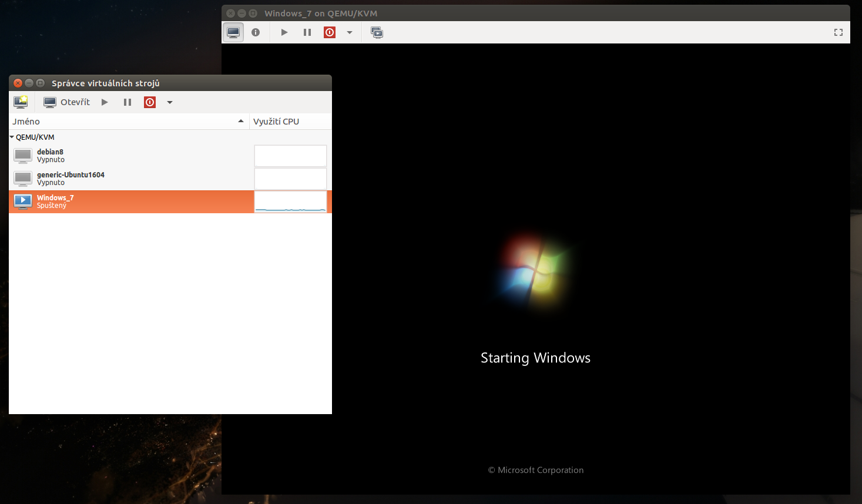Screen dimensions: 862x504
Task: Select the generic-Ubuntu1604 virtual machine
Action: [170, 179]
